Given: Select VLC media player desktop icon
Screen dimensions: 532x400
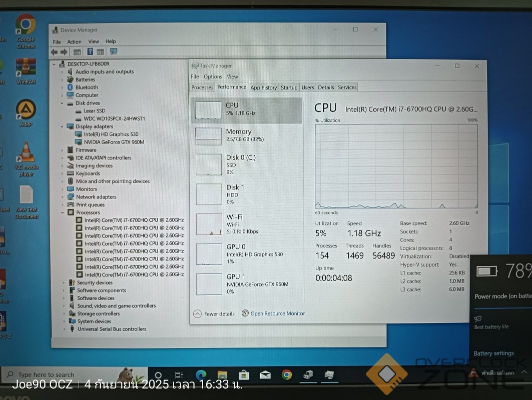Looking at the screenshot, I should (x=26, y=159).
